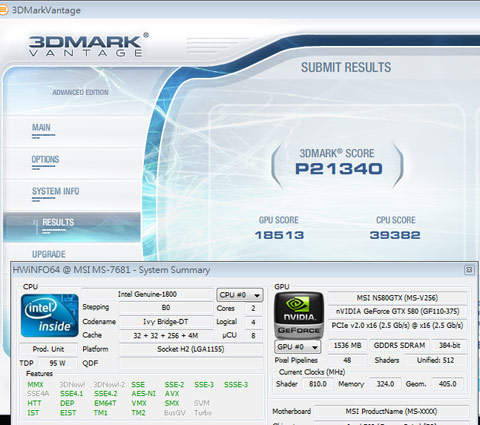Click the 3DMark Vantage logo
Image resolution: width=480 pixels, height=425 pixels.
88,45
